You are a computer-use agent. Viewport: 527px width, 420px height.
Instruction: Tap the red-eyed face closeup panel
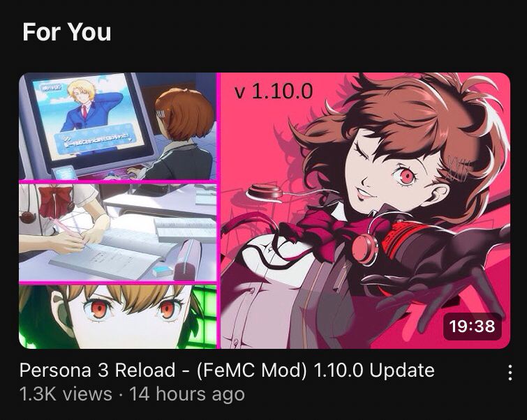tap(118, 317)
